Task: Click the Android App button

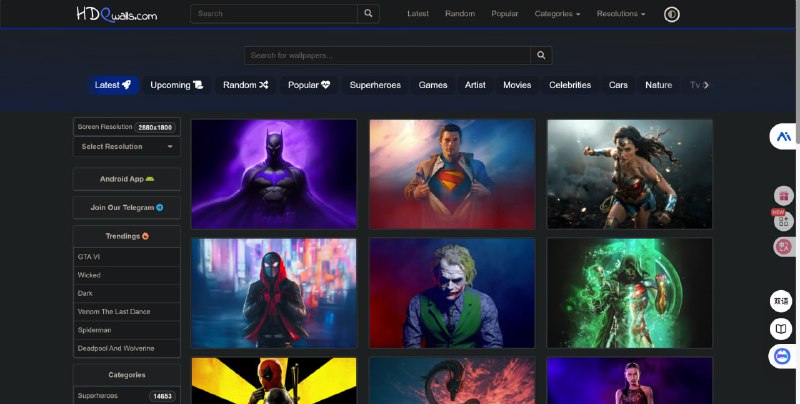Action: pyautogui.click(x=127, y=179)
